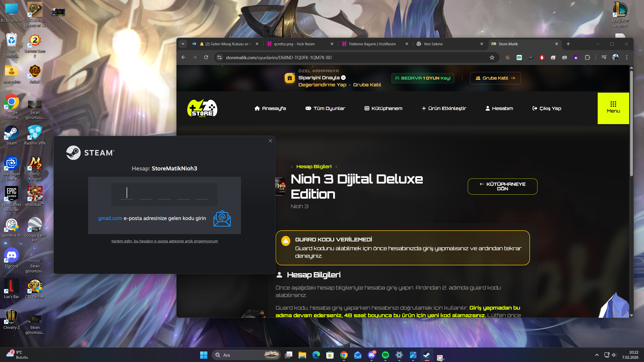The width and height of the screenshot is (644, 362).
Task: Click the Chrome address bar URL
Action: (x=278, y=58)
